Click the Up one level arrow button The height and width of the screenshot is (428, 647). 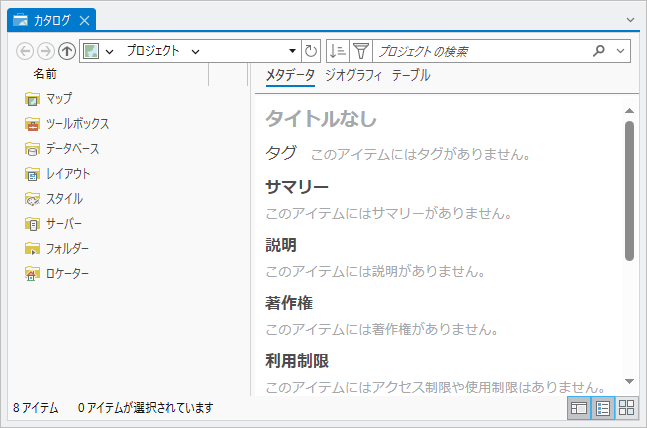point(67,50)
